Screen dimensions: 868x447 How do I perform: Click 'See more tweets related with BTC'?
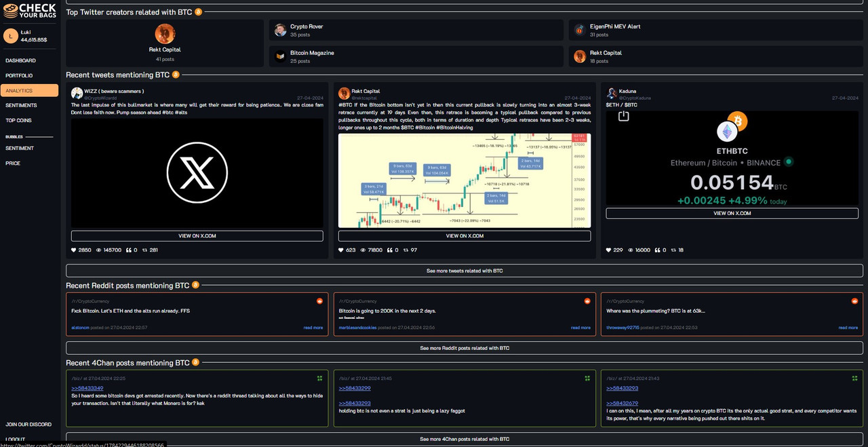(465, 271)
